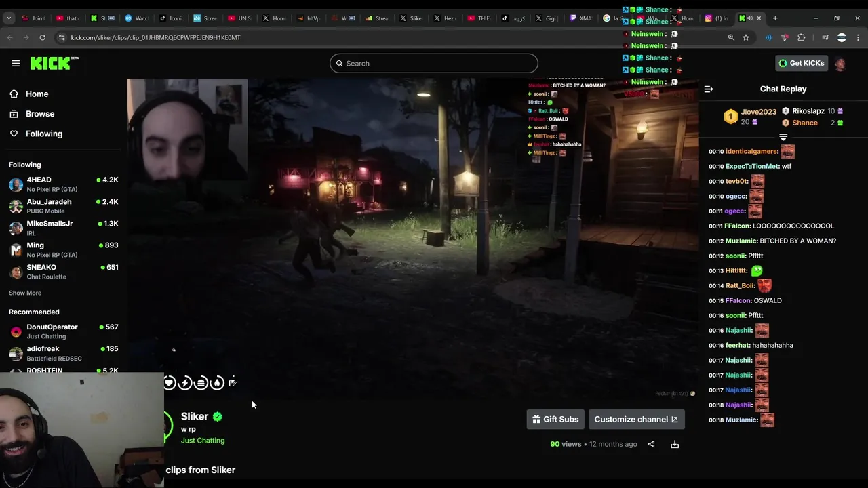The image size is (868, 488).
Task: Click Ratt_Boii username in chat
Action: click(x=740, y=285)
